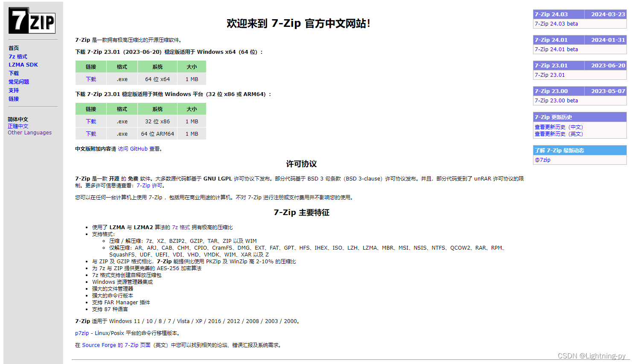
Task: Click the 64 位 x64 table cell
Action: tap(157, 79)
